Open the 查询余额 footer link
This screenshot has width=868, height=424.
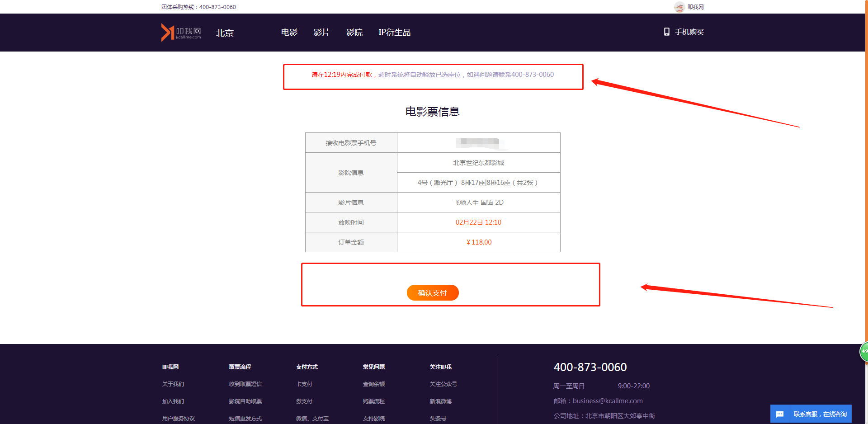pos(374,384)
